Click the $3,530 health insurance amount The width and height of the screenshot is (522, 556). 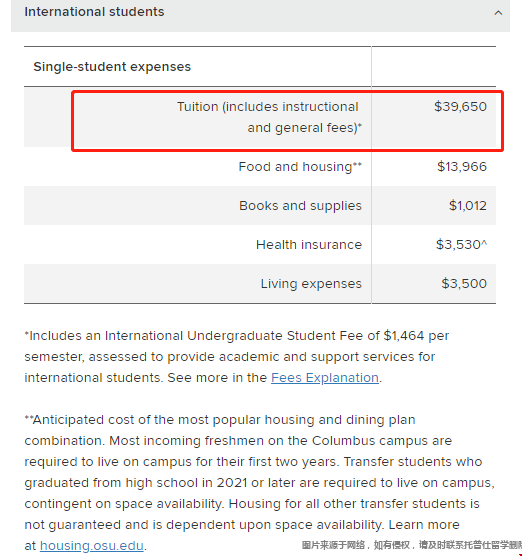pyautogui.click(x=461, y=245)
